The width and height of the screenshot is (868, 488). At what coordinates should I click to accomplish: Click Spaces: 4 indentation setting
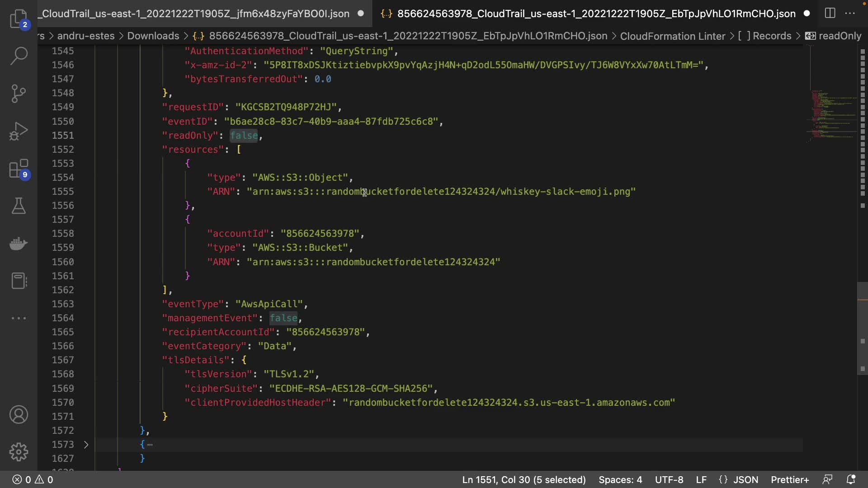pyautogui.click(x=620, y=479)
